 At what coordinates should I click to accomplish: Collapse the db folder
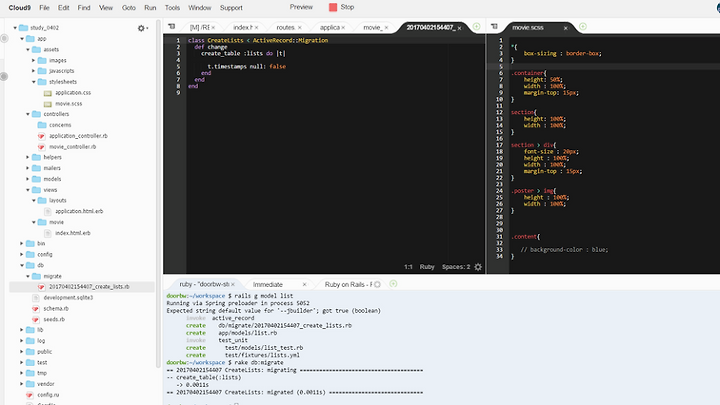coord(22,265)
